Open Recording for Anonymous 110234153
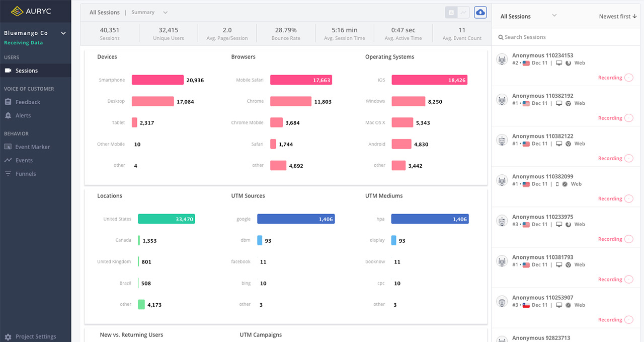The height and width of the screenshot is (342, 644). point(615,78)
